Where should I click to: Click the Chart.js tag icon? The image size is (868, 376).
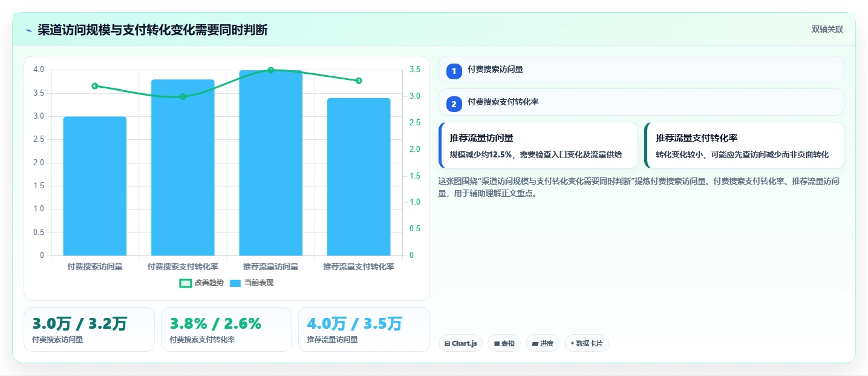pos(447,344)
